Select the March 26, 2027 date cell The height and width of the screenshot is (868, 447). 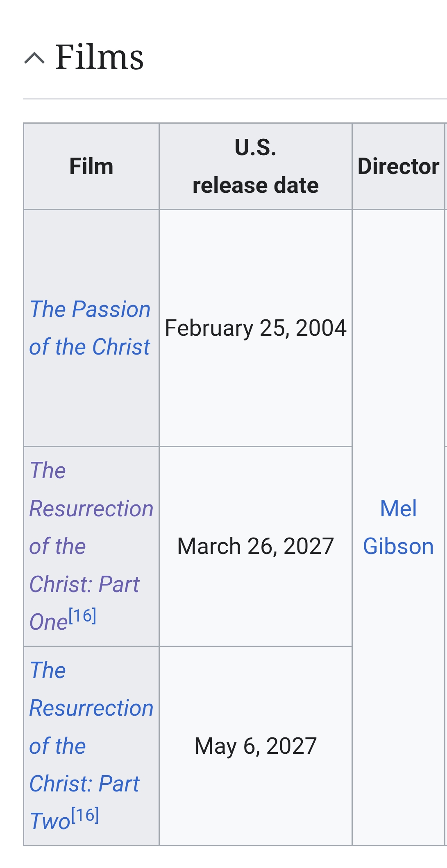[x=255, y=546]
